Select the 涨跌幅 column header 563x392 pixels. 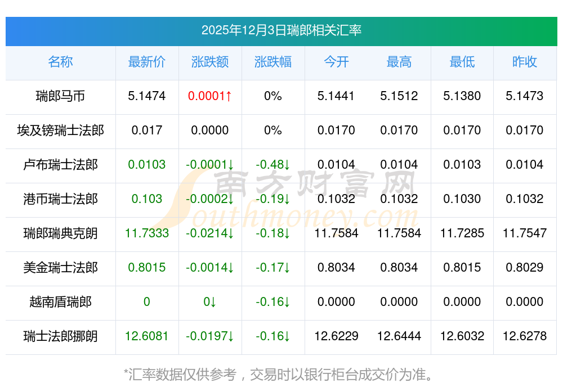pos(272,62)
